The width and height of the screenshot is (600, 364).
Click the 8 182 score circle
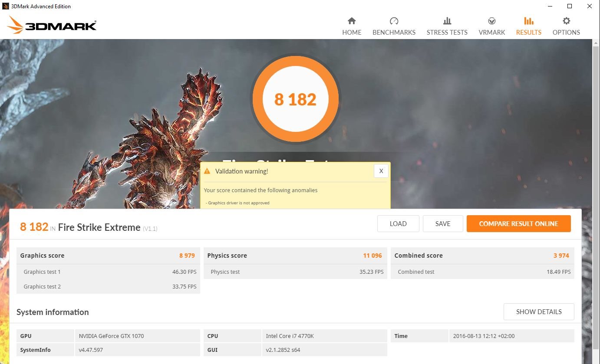[x=295, y=99]
